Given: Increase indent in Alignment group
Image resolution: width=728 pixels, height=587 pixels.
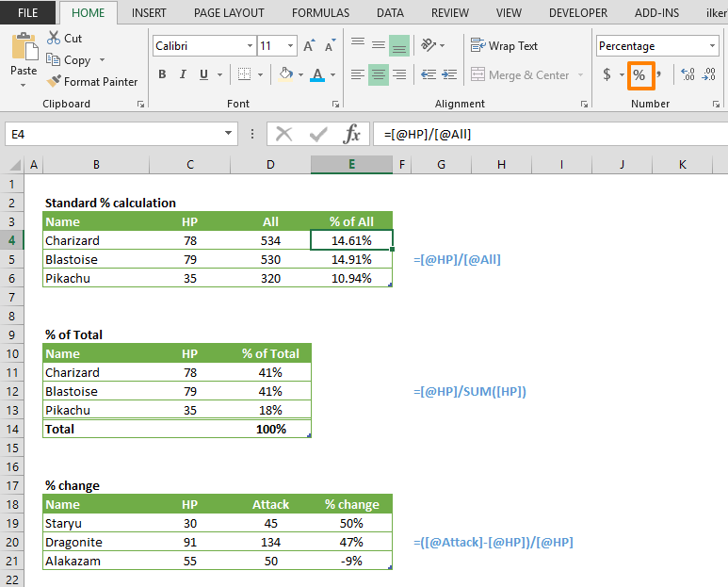Looking at the screenshot, I should tap(449, 74).
